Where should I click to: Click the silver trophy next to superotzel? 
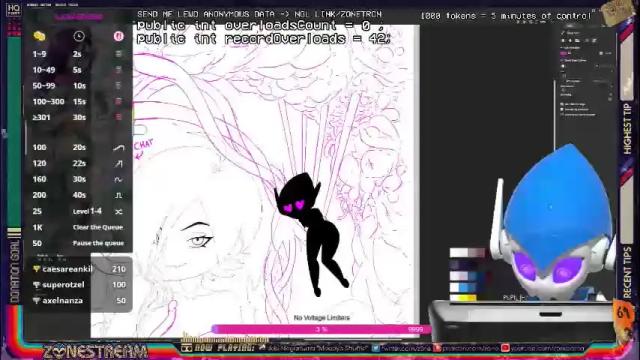(x=36, y=285)
